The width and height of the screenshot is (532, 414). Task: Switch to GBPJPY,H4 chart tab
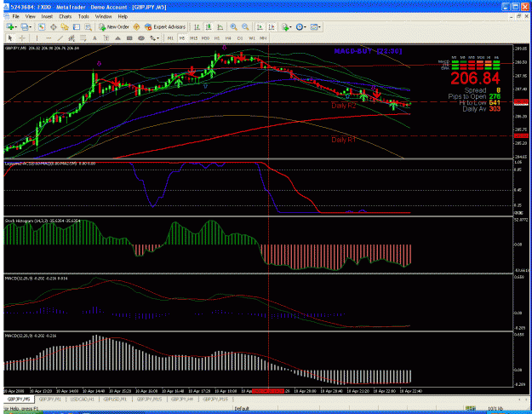tap(182, 399)
